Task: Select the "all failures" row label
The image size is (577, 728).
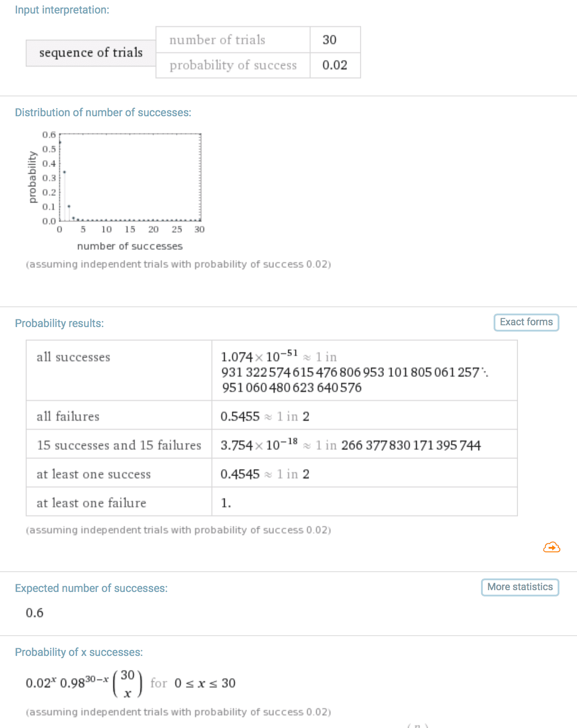Action: point(68,416)
